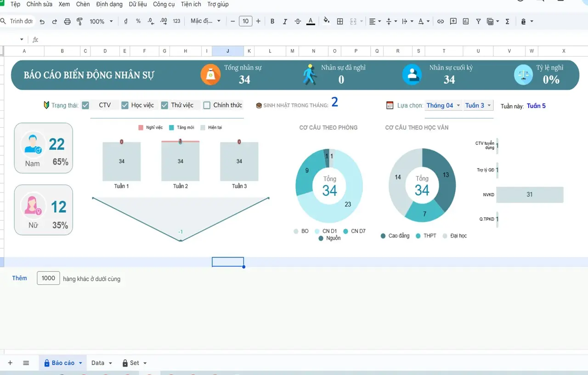The image size is (588, 375).
Task: Uncheck the "Thử việc" checkbox
Action: click(x=164, y=105)
